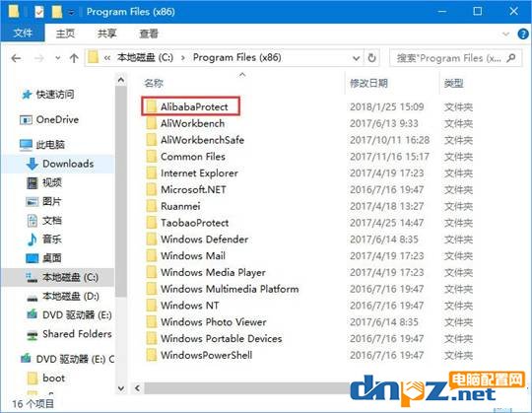This screenshot has width=532, height=413.
Task: Click the forward navigation arrow
Action: click(x=39, y=58)
